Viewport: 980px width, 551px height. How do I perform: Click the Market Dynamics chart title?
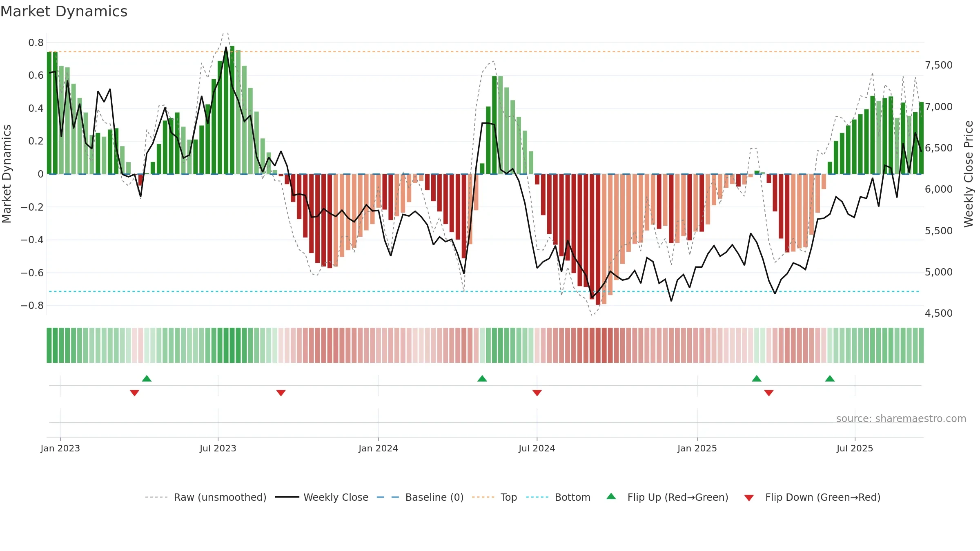[64, 11]
